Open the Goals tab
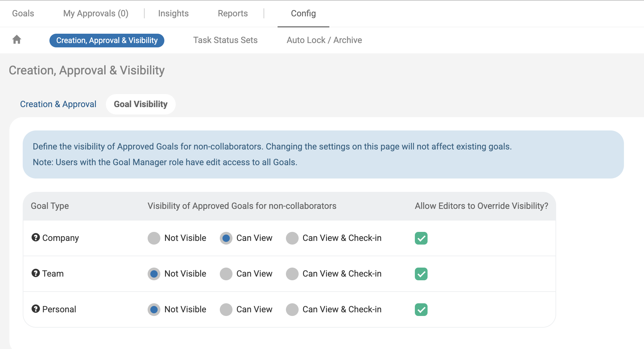The height and width of the screenshot is (349, 644). click(23, 13)
